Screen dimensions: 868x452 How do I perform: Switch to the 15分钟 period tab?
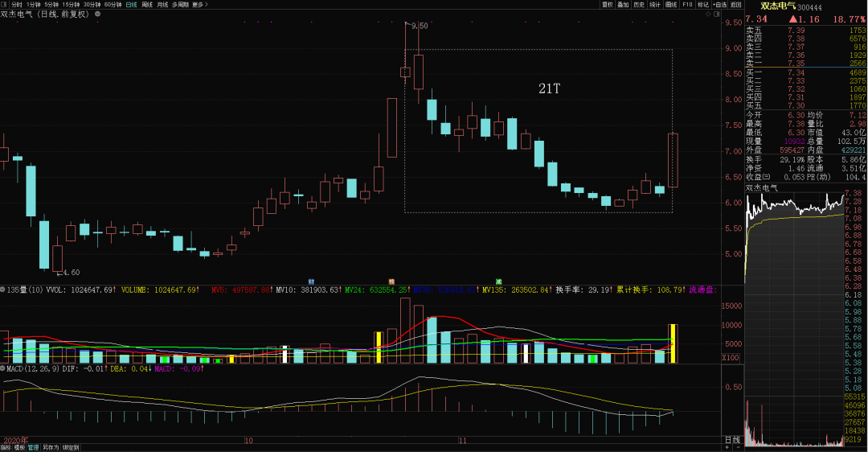(71, 5)
